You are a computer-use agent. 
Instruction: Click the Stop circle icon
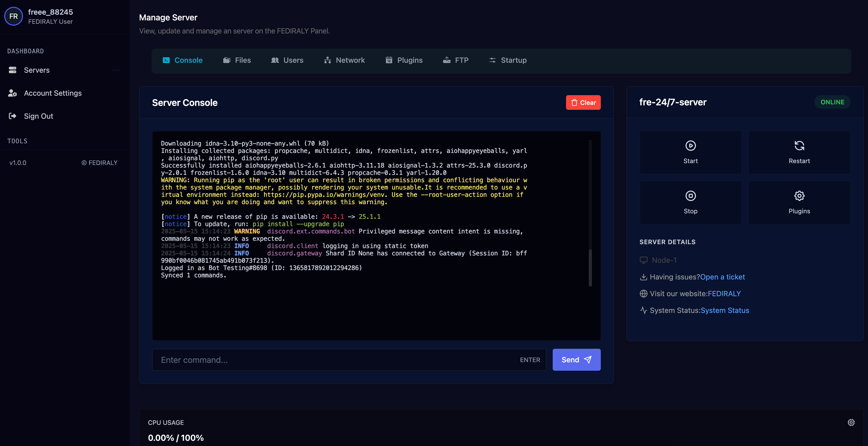click(x=690, y=196)
